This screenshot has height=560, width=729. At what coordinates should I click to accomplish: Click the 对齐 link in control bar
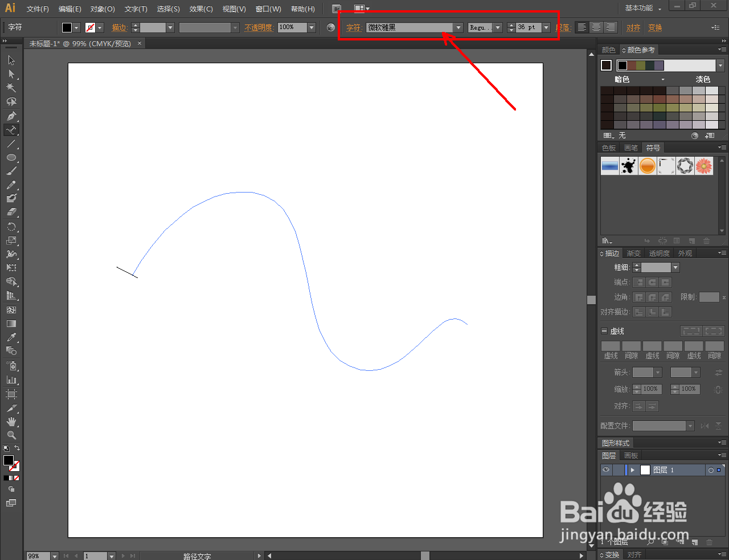coord(633,27)
